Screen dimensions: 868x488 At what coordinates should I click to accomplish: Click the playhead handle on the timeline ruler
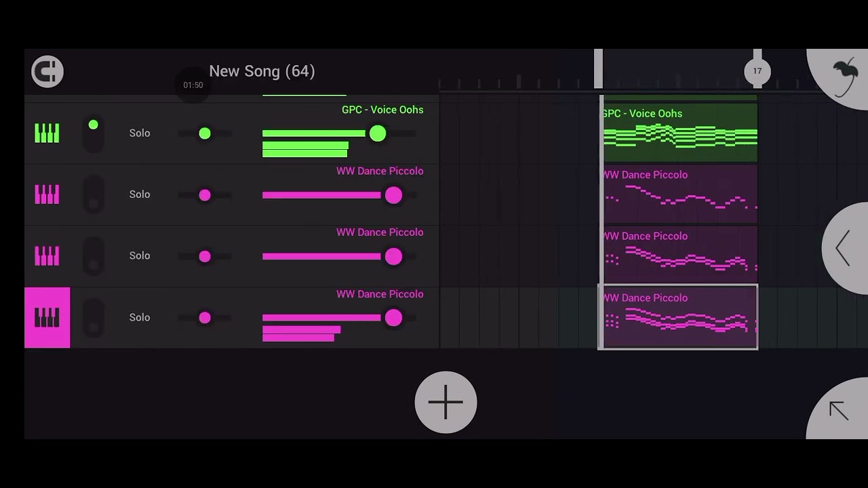(x=598, y=68)
